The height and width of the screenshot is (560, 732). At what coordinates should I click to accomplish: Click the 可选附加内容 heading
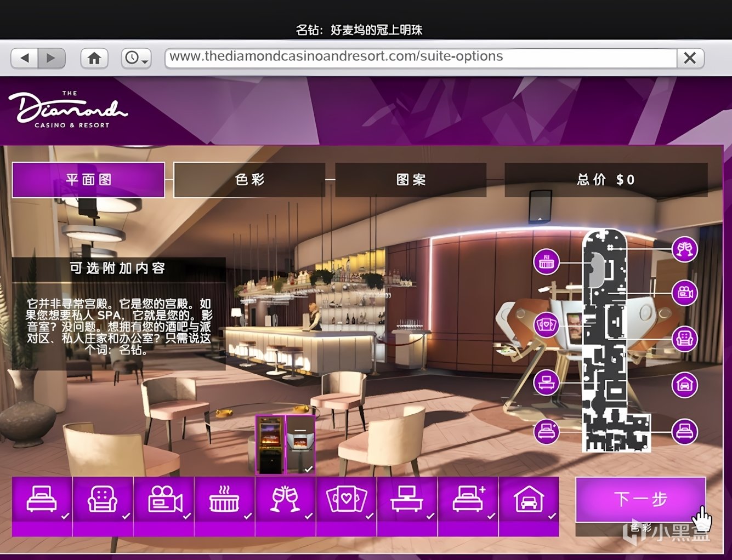click(x=118, y=268)
